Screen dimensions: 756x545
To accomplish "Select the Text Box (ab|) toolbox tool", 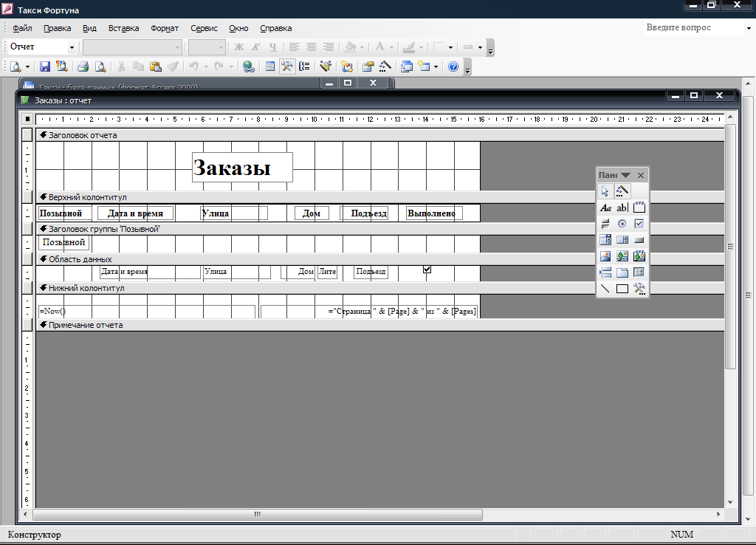I will tap(622, 208).
